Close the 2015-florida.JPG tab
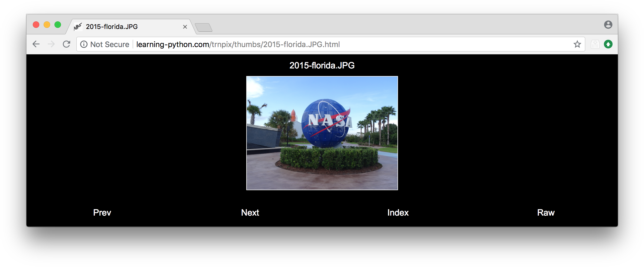The height and width of the screenshot is (267, 644). pyautogui.click(x=185, y=27)
